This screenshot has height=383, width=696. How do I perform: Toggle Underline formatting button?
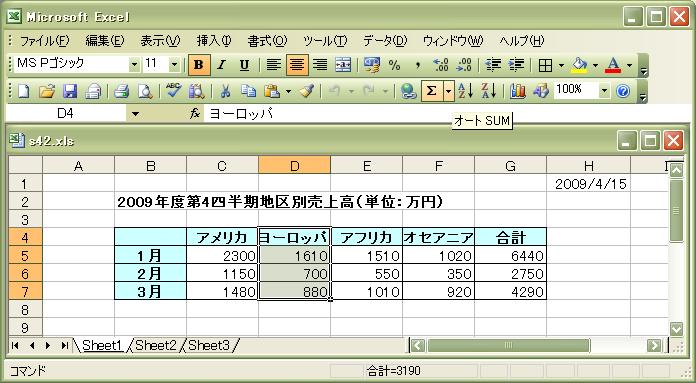point(244,65)
